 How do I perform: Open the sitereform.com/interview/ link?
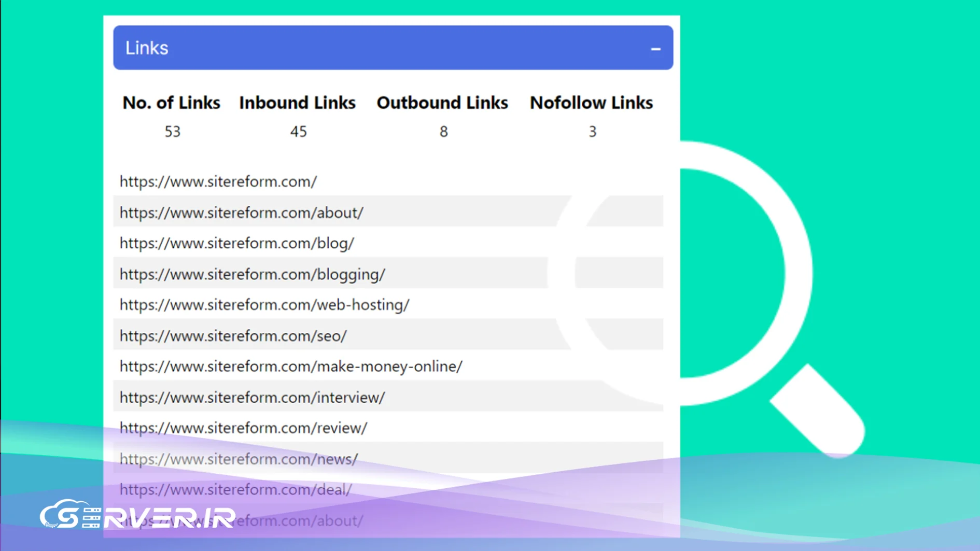[252, 398]
